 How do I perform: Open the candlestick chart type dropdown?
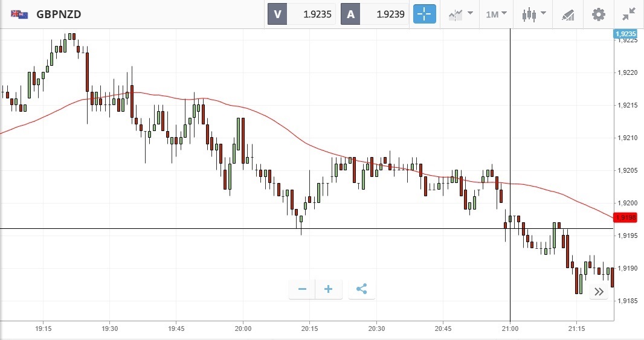point(535,14)
